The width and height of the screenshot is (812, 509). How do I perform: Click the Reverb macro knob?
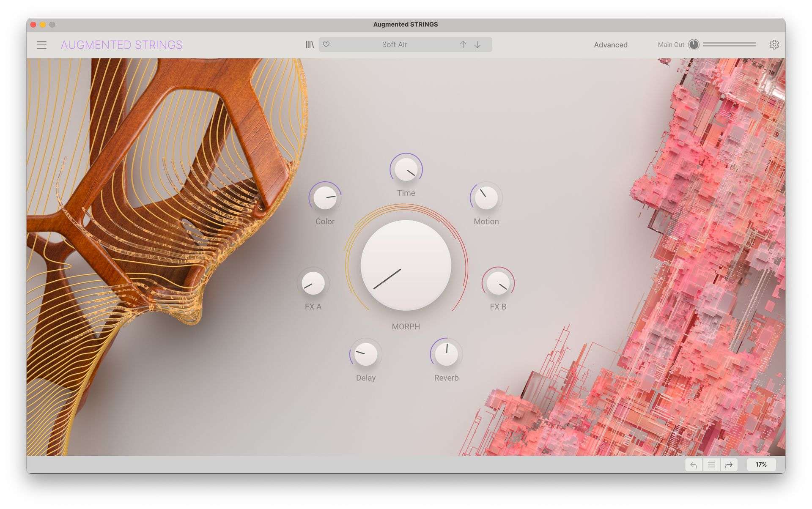click(446, 354)
